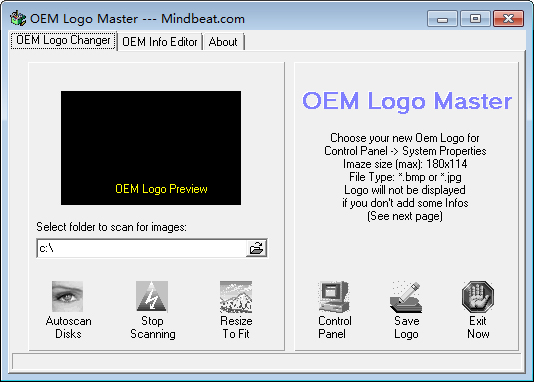Click the OEM Logo Preview area

click(151, 148)
